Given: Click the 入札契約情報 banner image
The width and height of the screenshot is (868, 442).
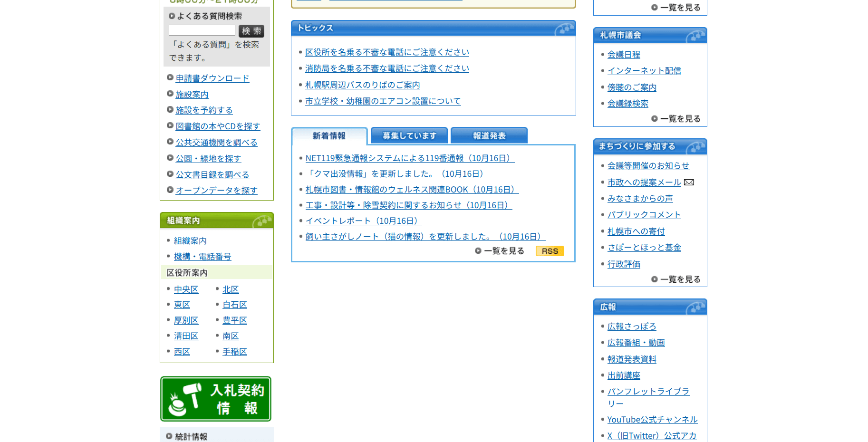Looking at the screenshot, I should point(216,399).
